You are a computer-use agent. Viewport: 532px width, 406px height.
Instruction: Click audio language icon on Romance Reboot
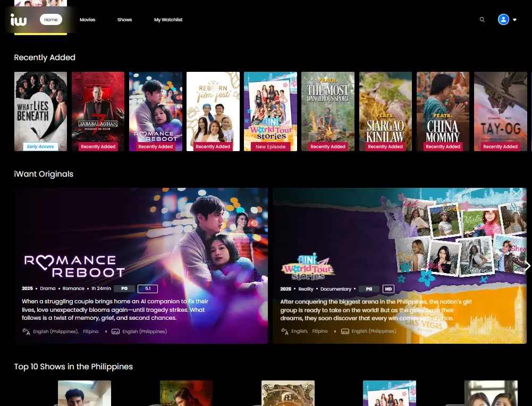(x=26, y=332)
